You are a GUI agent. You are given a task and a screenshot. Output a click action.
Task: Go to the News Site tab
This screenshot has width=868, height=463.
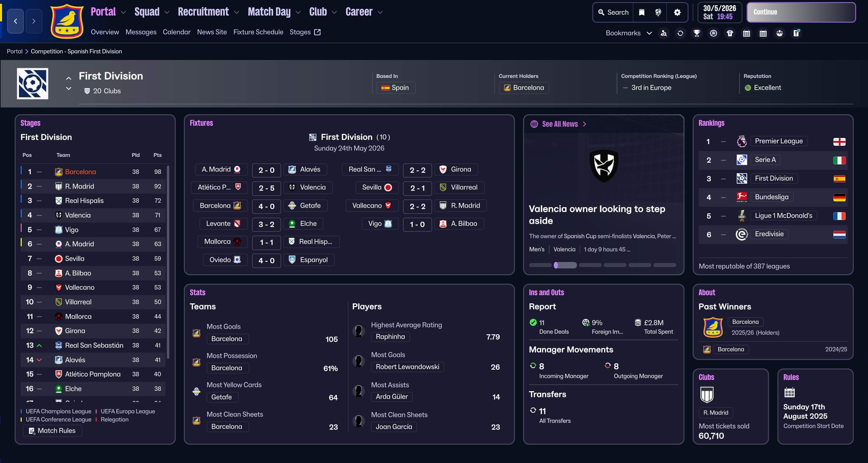(x=212, y=32)
